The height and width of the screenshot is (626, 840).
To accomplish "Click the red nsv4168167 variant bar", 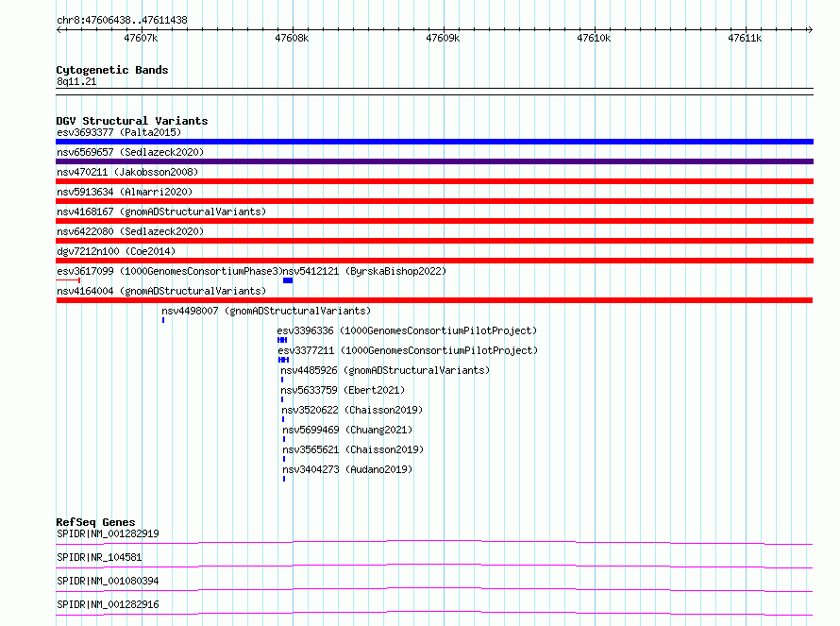I will point(434,221).
